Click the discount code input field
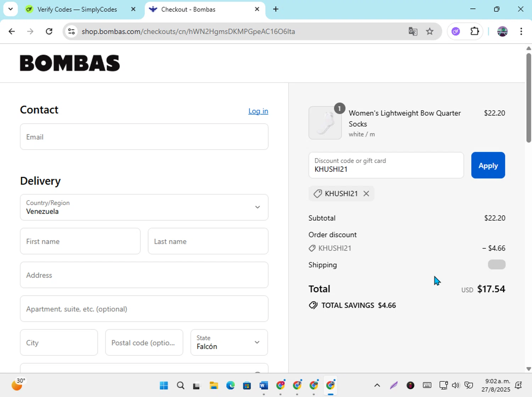Screen dimensions: 532x397 click(x=386, y=165)
